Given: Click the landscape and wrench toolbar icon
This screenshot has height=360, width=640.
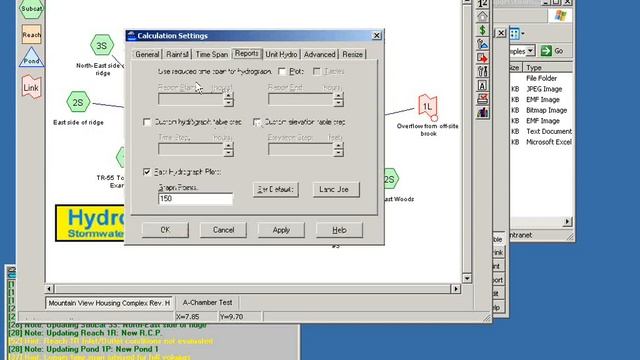Looking at the screenshot, I should (x=482, y=44).
